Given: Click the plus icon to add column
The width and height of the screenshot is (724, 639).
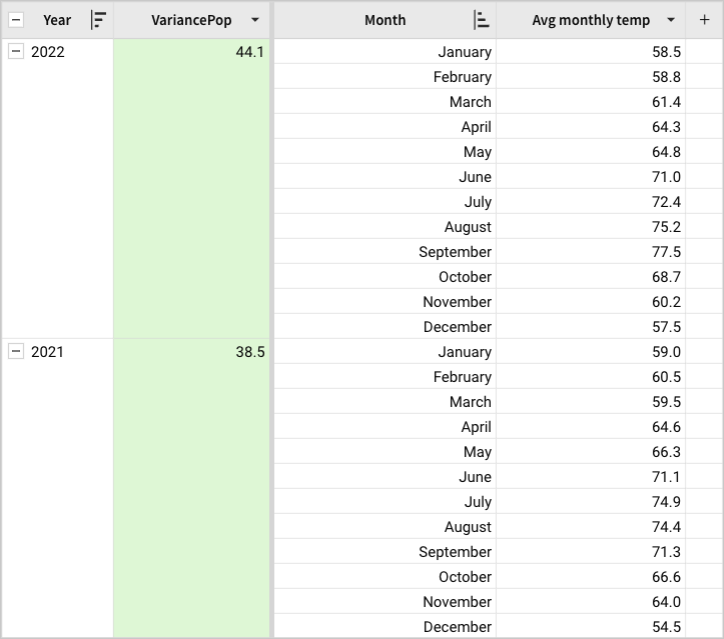Looking at the screenshot, I should click(x=704, y=20).
